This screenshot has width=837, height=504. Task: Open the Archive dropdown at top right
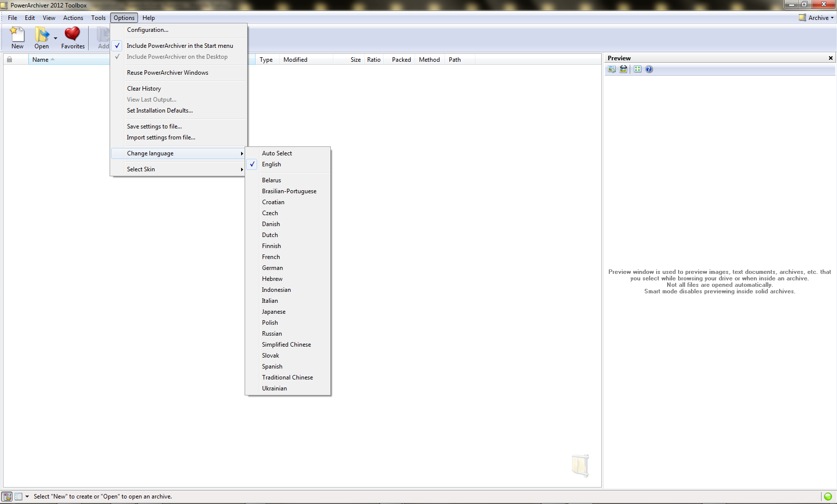(816, 18)
